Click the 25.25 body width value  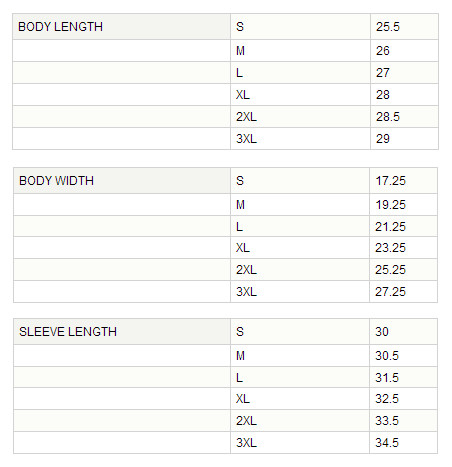(390, 270)
